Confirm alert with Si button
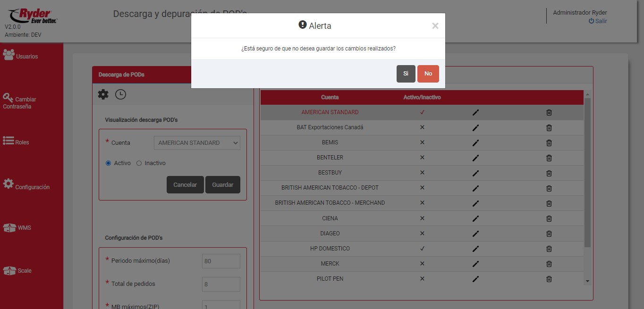This screenshot has height=309, width=644. 406,74
